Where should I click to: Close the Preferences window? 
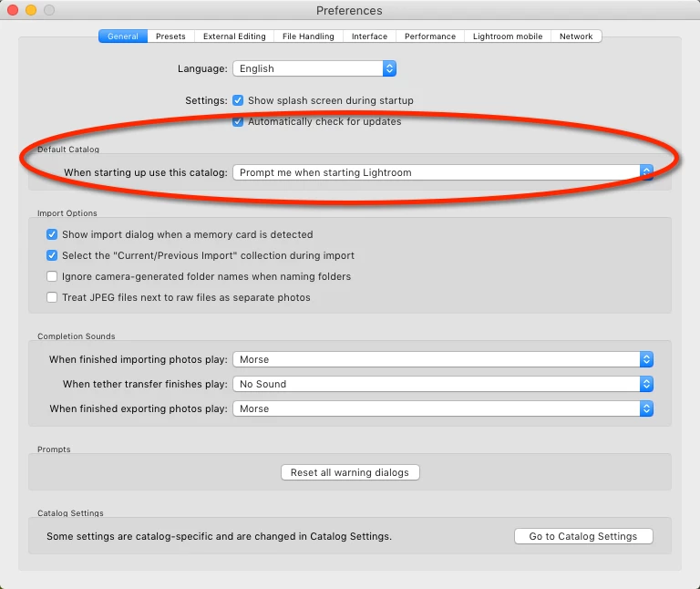(x=13, y=10)
